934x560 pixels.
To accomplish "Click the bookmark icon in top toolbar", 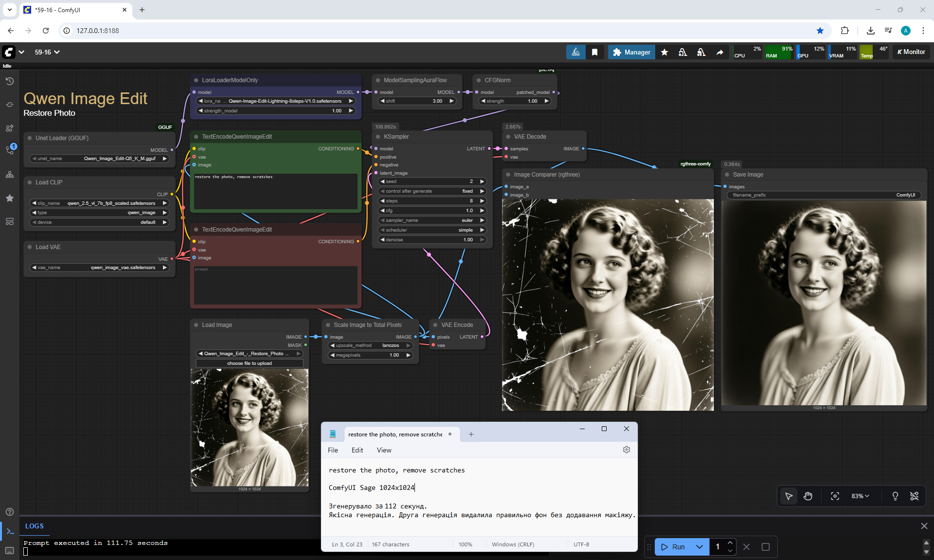I will pyautogui.click(x=594, y=52).
